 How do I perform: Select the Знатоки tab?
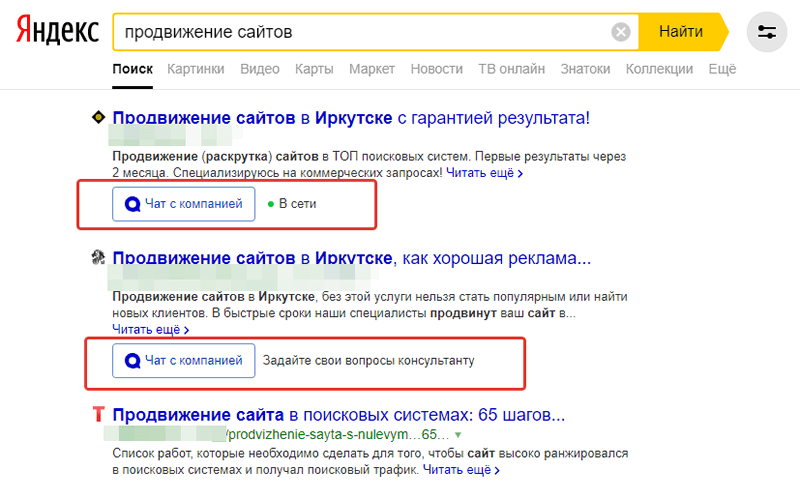tap(585, 69)
